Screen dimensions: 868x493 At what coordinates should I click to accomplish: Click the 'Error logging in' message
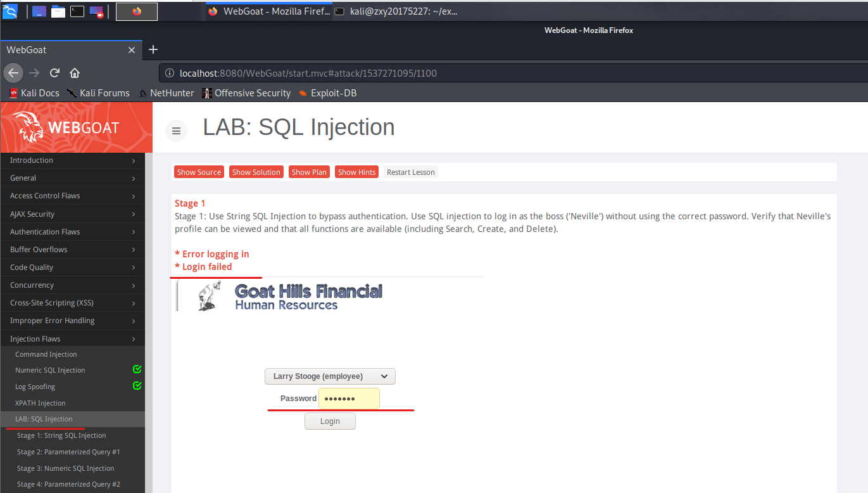[212, 254]
